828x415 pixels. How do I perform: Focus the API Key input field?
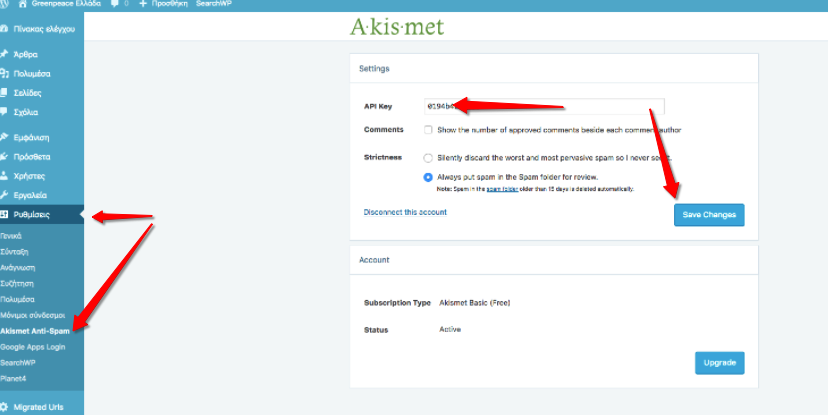(x=544, y=106)
